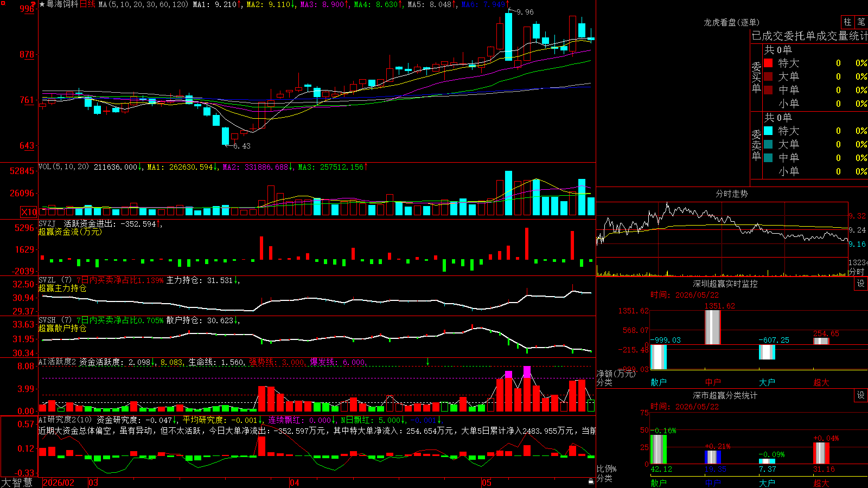Click the 超赢主力持仓 label
This screenshot has width=868, height=488.
[x=62, y=288]
